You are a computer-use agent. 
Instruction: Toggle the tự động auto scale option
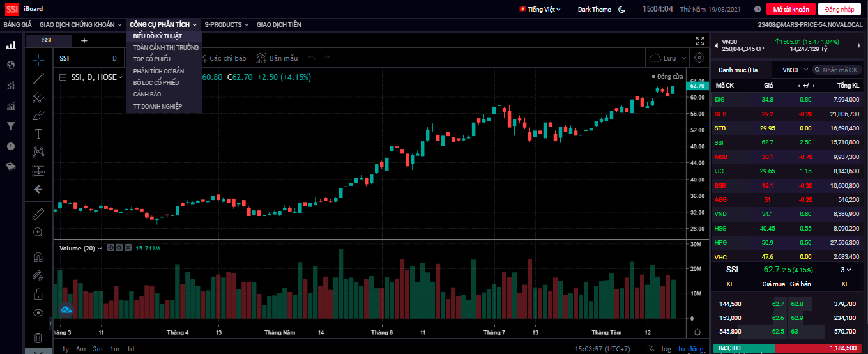(x=690, y=349)
